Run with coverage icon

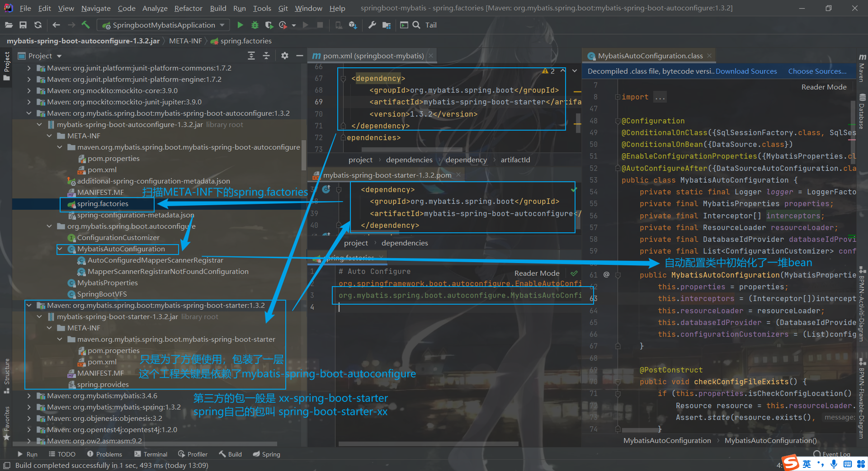[269, 25]
